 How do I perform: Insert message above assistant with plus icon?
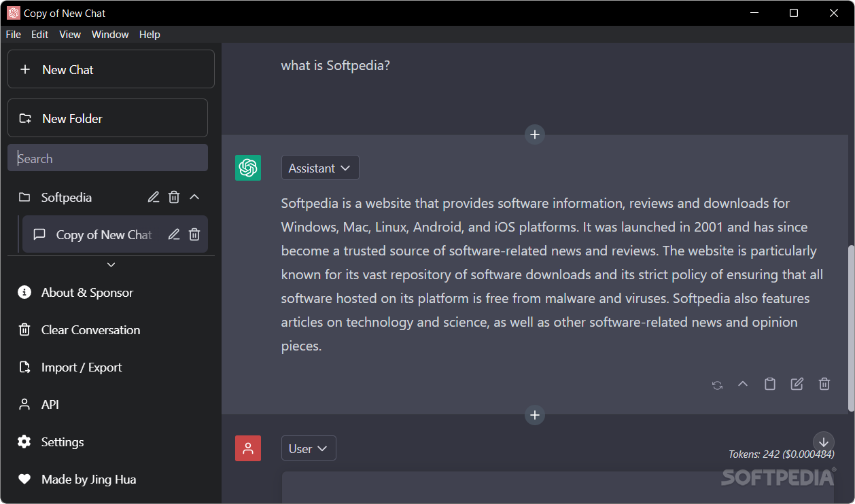[x=535, y=134]
